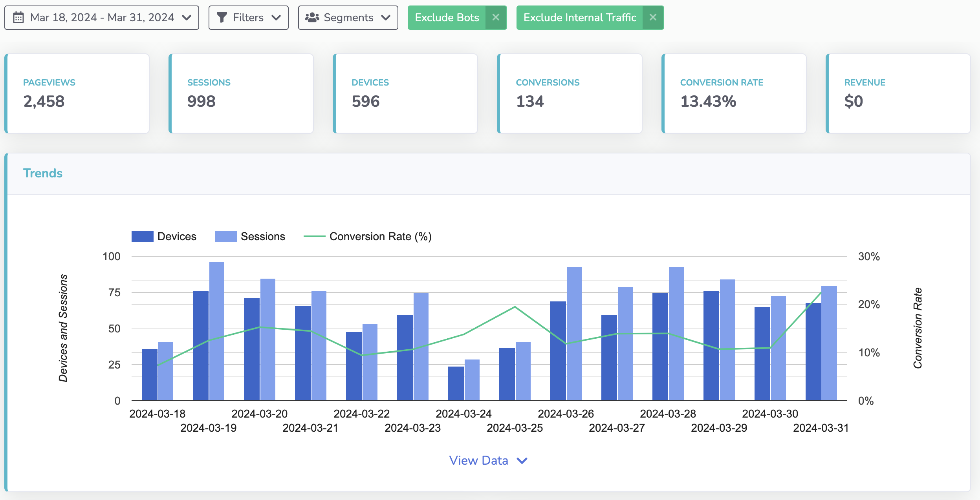Click the calendar icon in date picker
Screen dimensions: 980x500
tap(18, 18)
